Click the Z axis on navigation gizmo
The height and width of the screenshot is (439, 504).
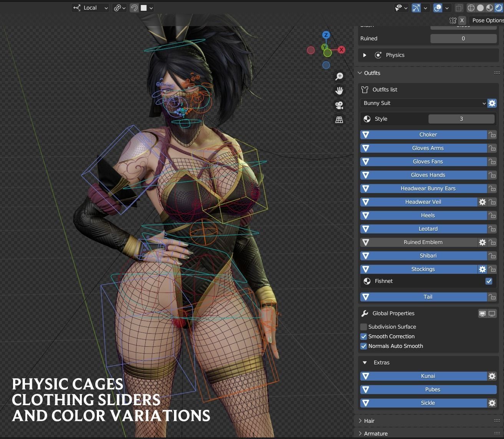(x=326, y=35)
